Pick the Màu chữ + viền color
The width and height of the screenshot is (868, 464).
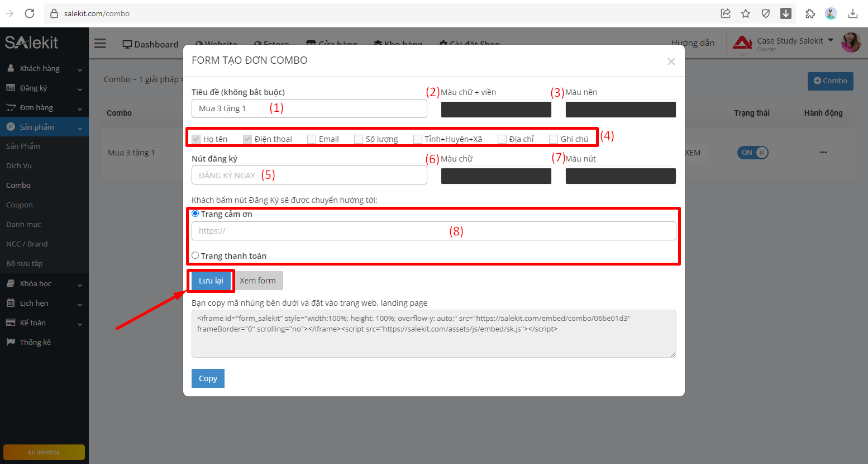(x=496, y=110)
